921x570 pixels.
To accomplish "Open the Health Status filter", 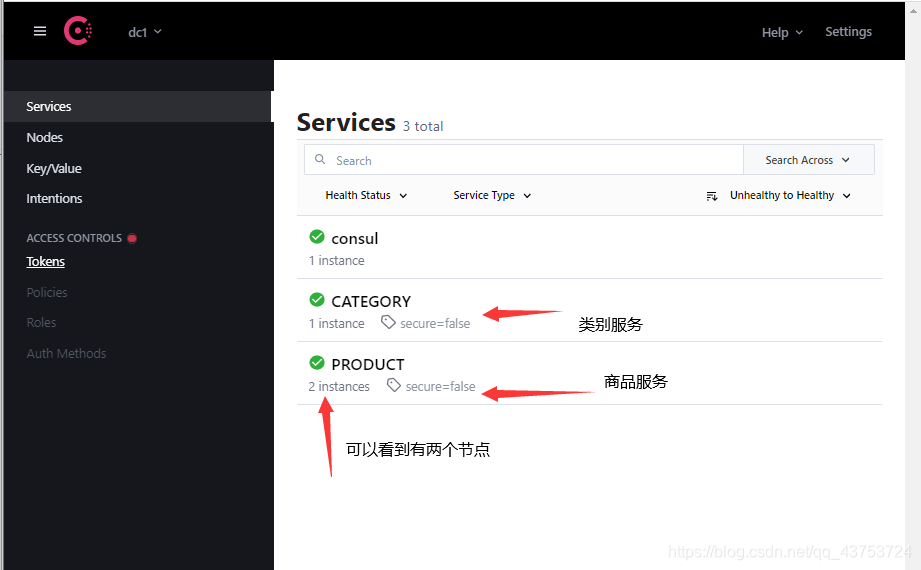I will 367,195.
